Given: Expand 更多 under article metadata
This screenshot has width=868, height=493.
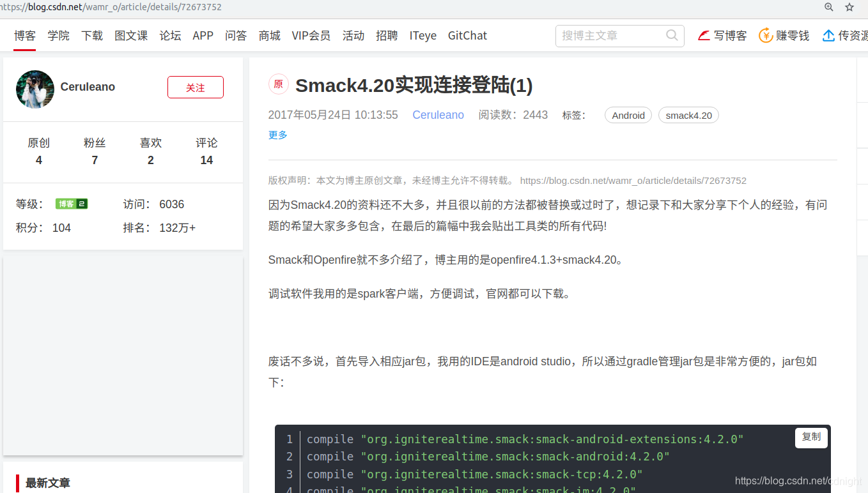Looking at the screenshot, I should tap(278, 135).
